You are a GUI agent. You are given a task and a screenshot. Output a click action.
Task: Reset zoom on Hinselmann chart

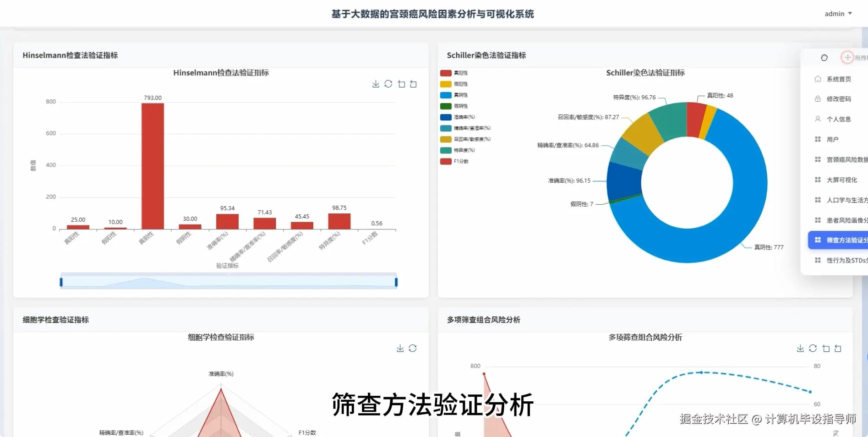[x=414, y=84]
